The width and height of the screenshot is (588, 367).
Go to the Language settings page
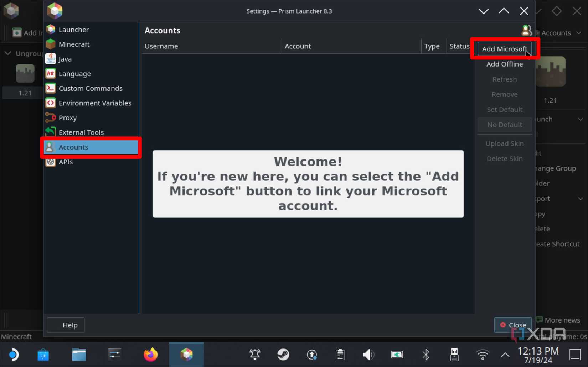(91, 74)
